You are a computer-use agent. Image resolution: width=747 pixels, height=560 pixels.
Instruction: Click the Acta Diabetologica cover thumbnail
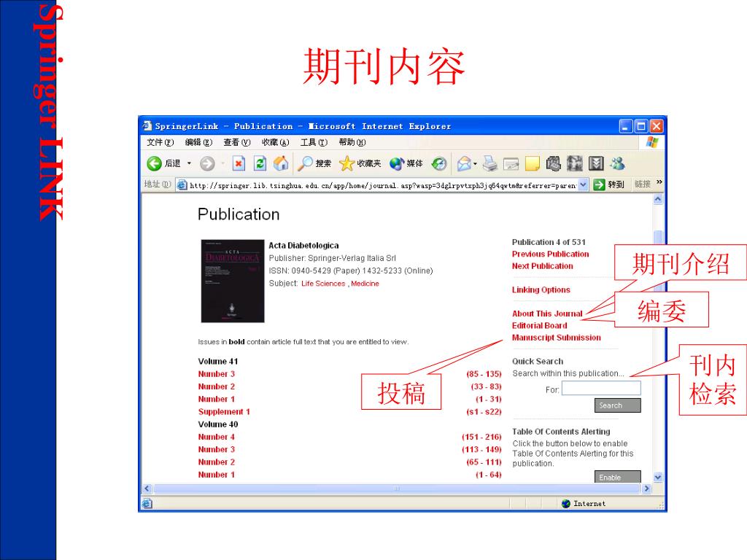[x=233, y=281]
